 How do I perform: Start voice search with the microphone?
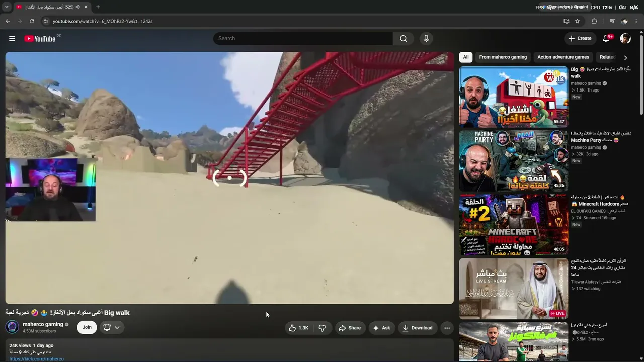coord(426,39)
